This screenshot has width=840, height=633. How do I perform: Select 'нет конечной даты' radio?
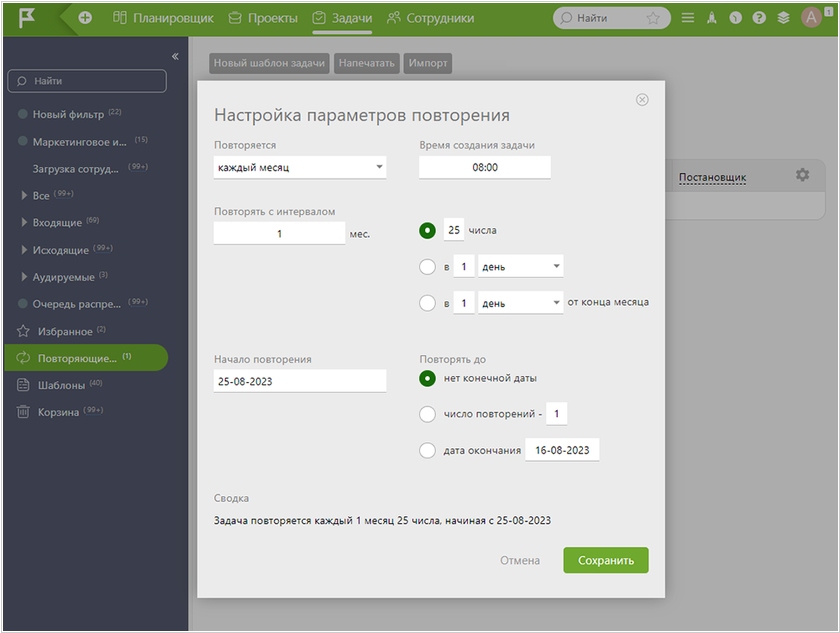pyautogui.click(x=427, y=379)
